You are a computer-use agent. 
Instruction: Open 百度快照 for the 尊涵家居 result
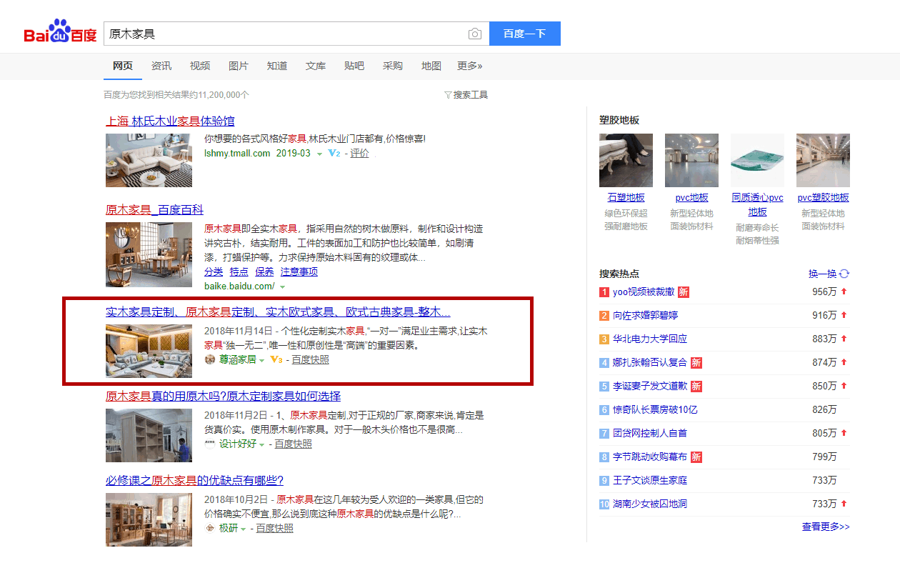click(x=311, y=359)
